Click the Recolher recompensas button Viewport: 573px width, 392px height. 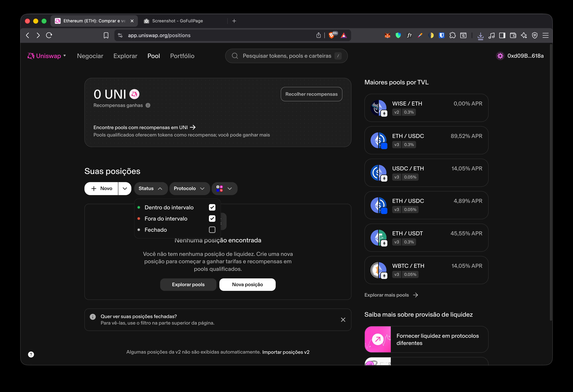pos(311,94)
